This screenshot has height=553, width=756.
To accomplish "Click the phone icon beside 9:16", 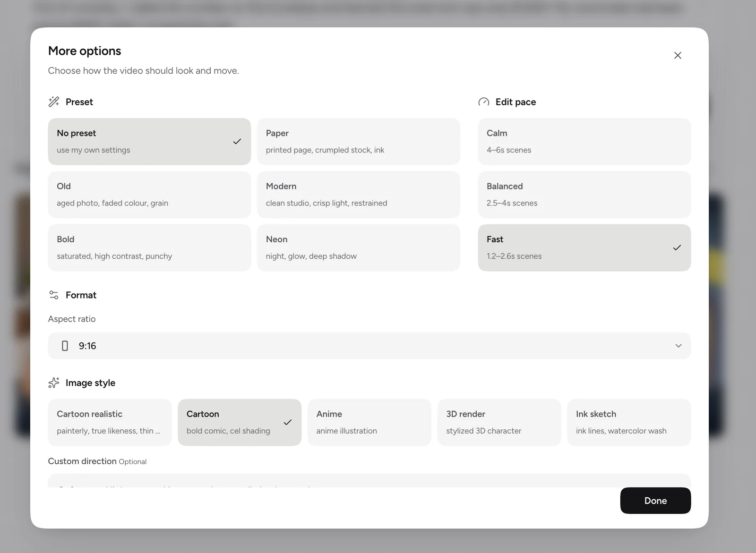I will point(65,346).
